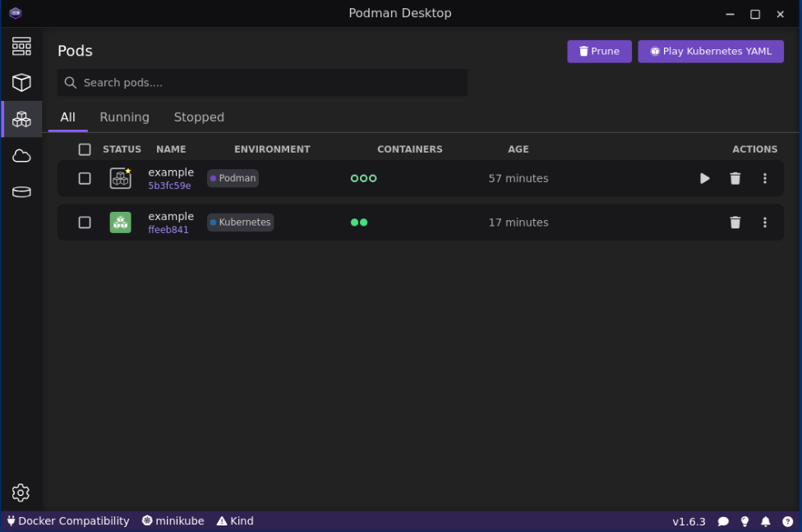Open pod link 5b3fc59e
The width and height of the screenshot is (802, 532).
(x=169, y=186)
